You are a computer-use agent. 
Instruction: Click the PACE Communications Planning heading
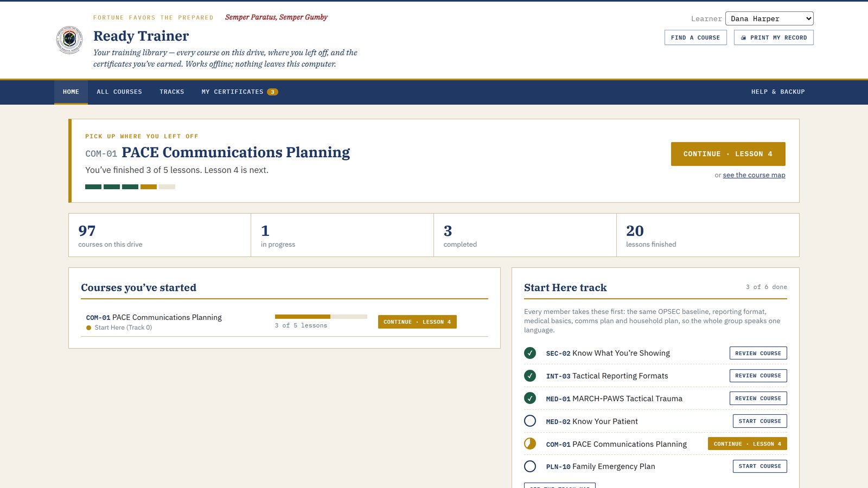[236, 152]
